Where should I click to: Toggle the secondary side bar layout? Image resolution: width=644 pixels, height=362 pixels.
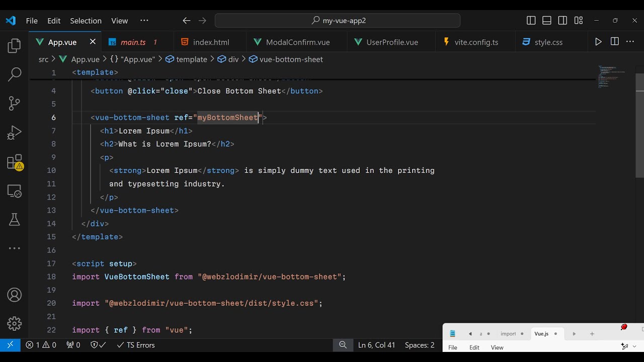pyautogui.click(x=563, y=21)
